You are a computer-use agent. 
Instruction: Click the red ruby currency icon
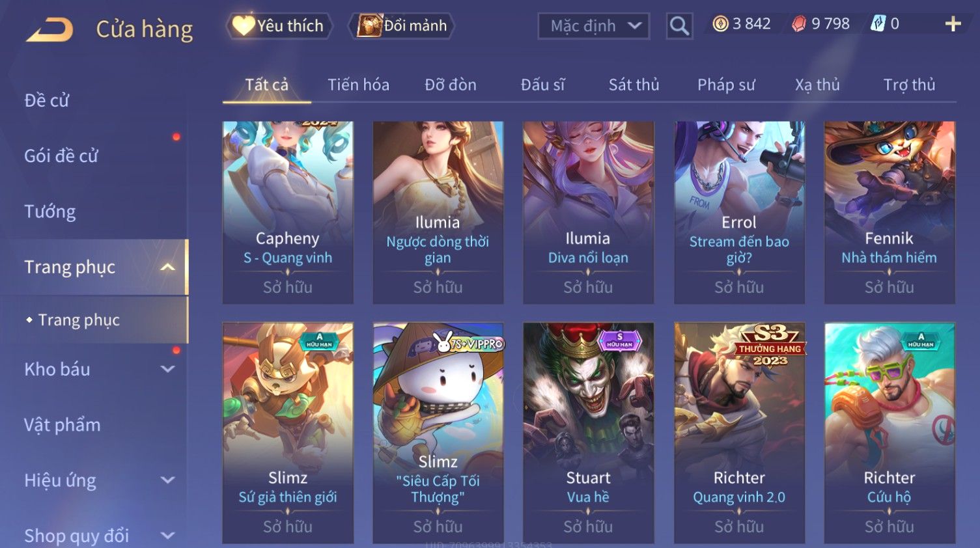pos(798,24)
